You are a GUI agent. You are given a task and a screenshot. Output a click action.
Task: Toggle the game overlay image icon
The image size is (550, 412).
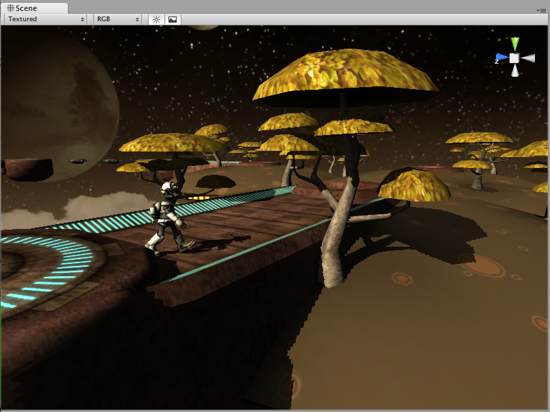(x=173, y=19)
